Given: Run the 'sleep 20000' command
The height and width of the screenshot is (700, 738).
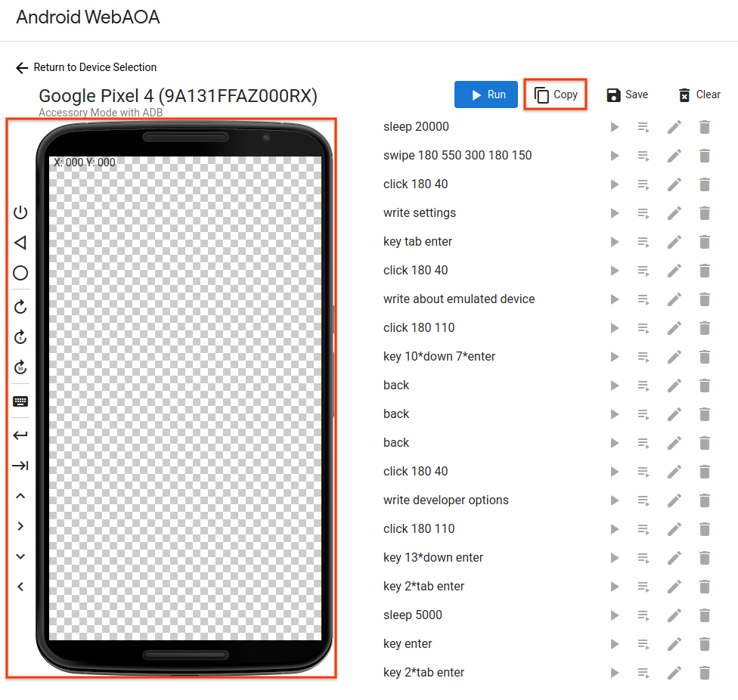Looking at the screenshot, I should point(614,127).
